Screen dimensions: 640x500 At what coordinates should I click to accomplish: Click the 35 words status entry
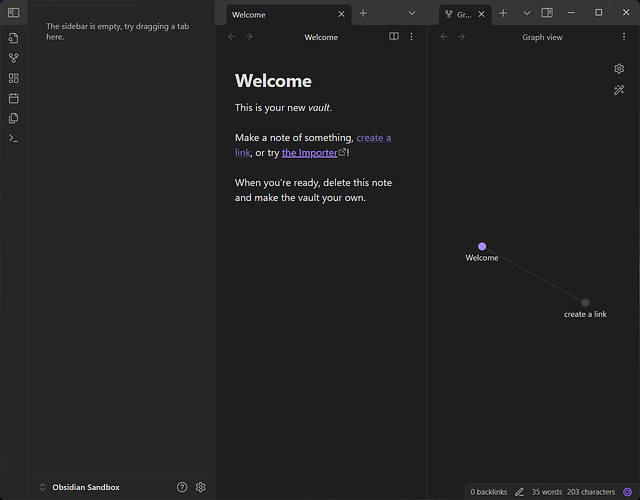click(x=547, y=492)
